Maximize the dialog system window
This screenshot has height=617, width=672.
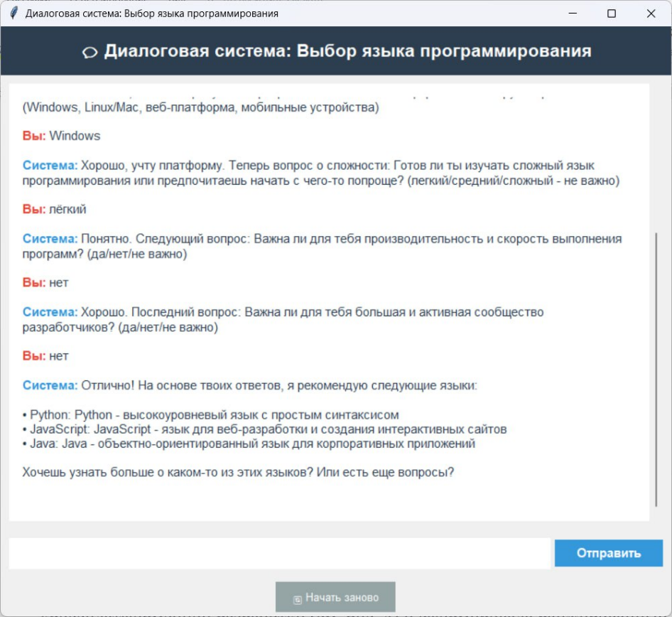click(x=612, y=14)
